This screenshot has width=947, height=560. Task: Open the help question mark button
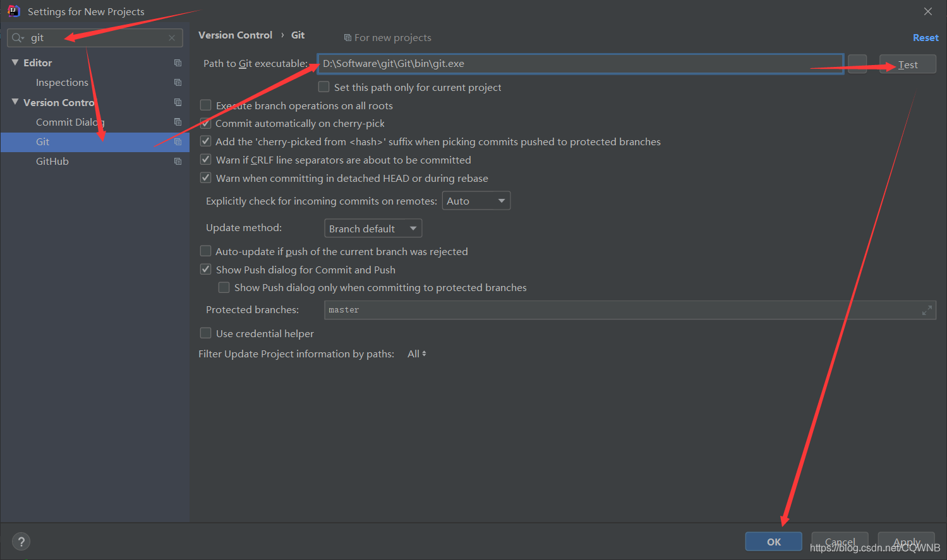(x=21, y=542)
